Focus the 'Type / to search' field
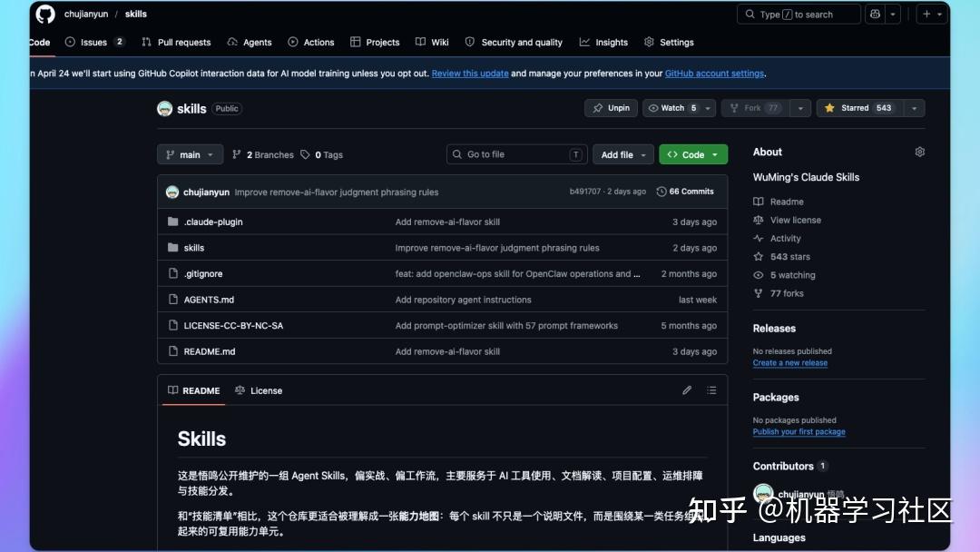 click(x=799, y=14)
